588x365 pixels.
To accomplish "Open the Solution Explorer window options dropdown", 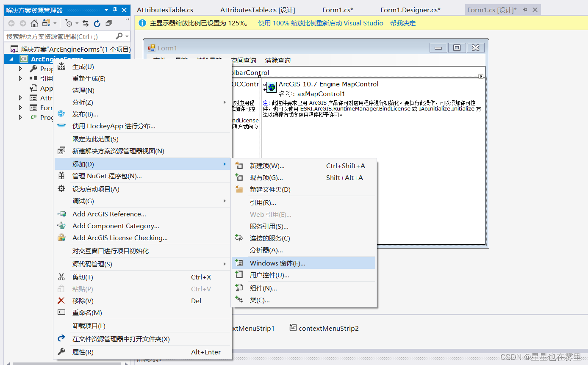I will point(106,10).
